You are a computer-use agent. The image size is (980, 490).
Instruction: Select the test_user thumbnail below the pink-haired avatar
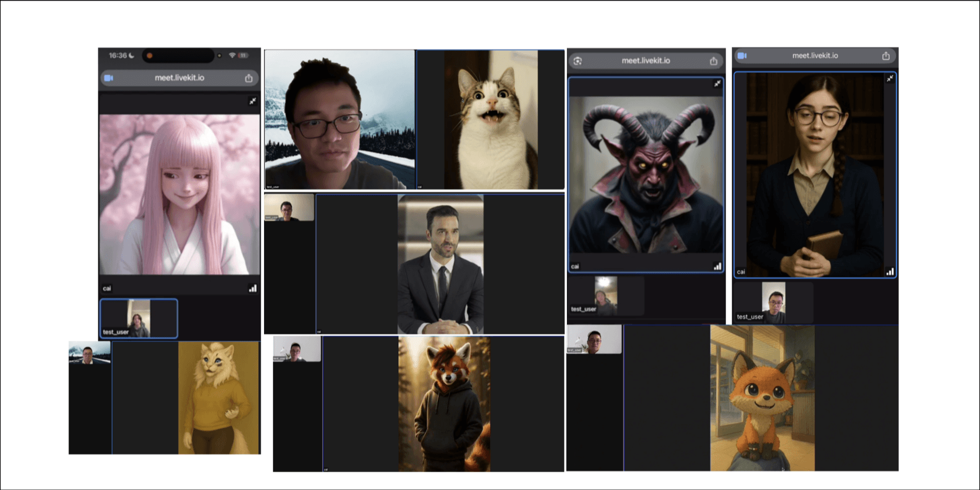coord(139,318)
